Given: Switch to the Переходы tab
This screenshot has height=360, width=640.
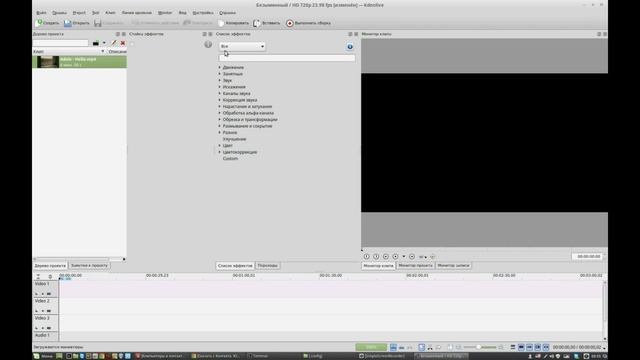Looking at the screenshot, I should (x=268, y=266).
